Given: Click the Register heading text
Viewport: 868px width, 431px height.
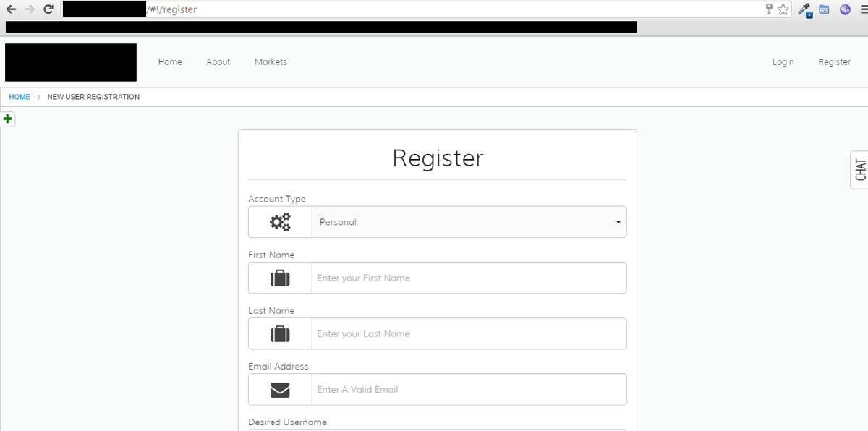Looking at the screenshot, I should [x=438, y=158].
